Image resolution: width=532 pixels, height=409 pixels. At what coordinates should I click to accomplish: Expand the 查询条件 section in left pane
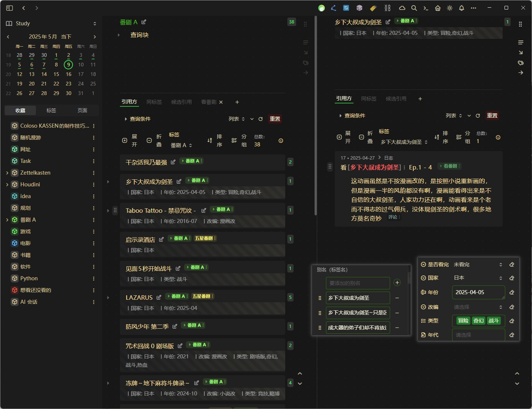pyautogui.click(x=137, y=119)
